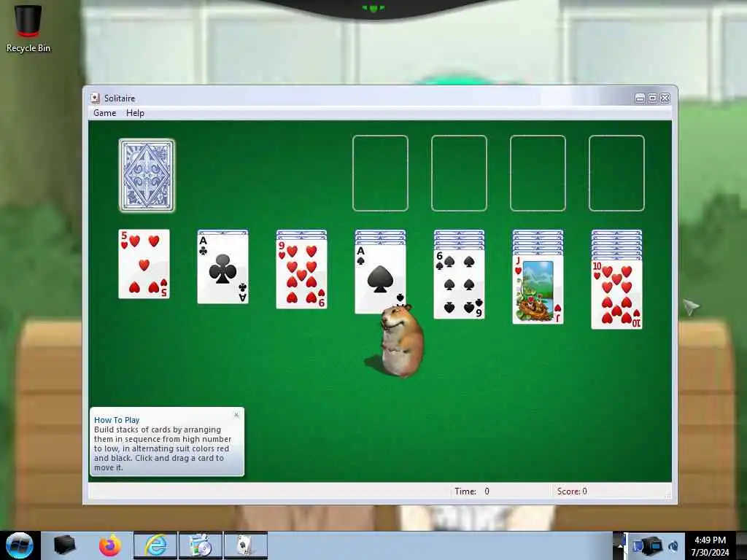Select the 9 of hearts card
747x560 pixels.
(x=301, y=274)
